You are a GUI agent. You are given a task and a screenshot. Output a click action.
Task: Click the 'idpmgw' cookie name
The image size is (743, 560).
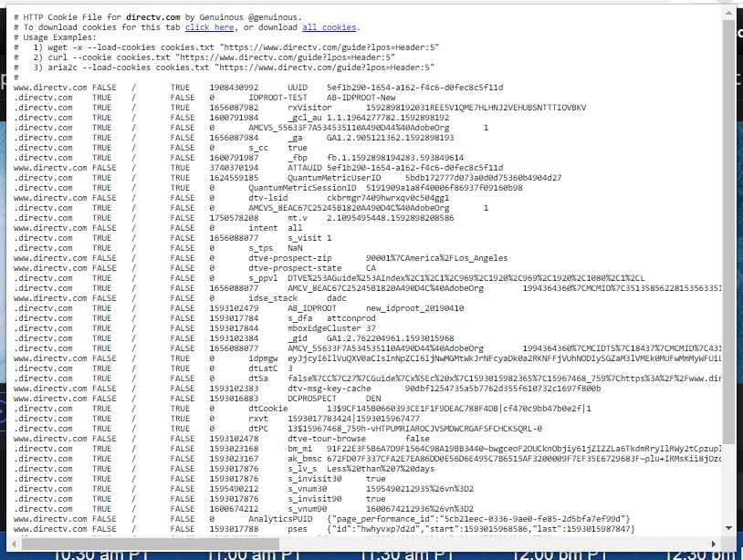(x=263, y=358)
